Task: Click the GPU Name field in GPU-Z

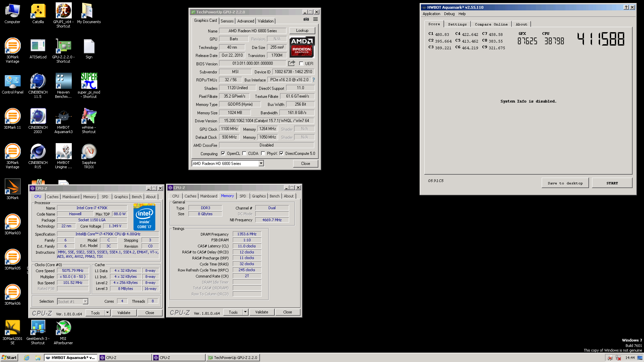Action: click(x=253, y=31)
